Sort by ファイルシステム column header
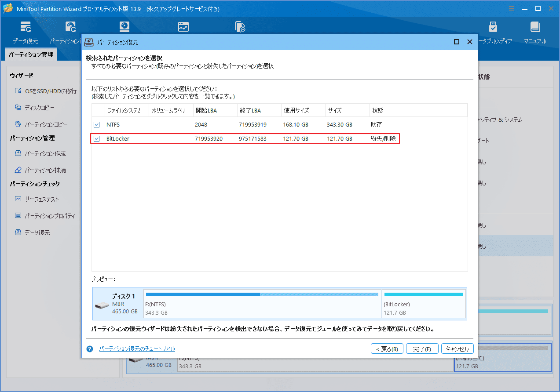Viewport: 560px width, 392px height. (126, 110)
